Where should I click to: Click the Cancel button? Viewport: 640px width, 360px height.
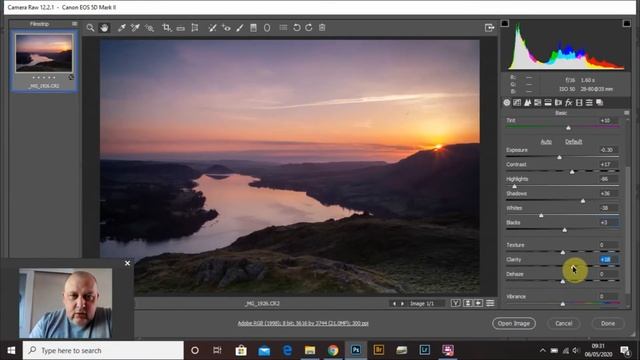564,323
